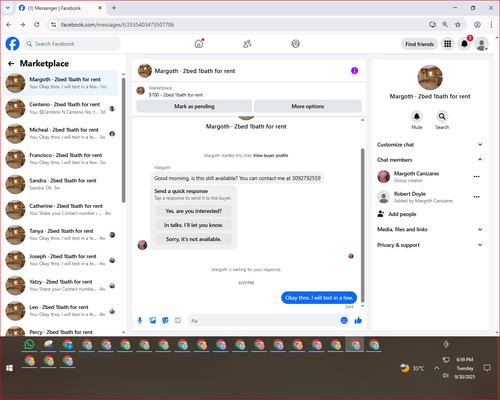Record a voice clip microphone icon
Image resolution: width=500 pixels, height=400 pixels.
140,320
